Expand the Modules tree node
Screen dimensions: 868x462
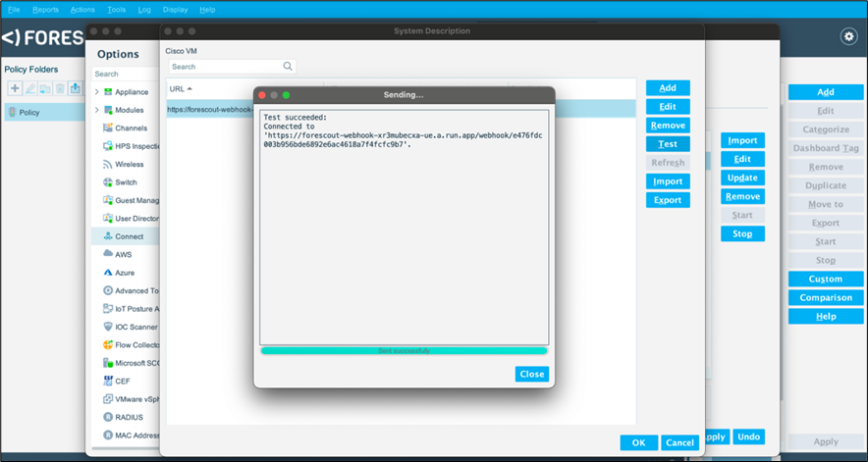(97, 110)
